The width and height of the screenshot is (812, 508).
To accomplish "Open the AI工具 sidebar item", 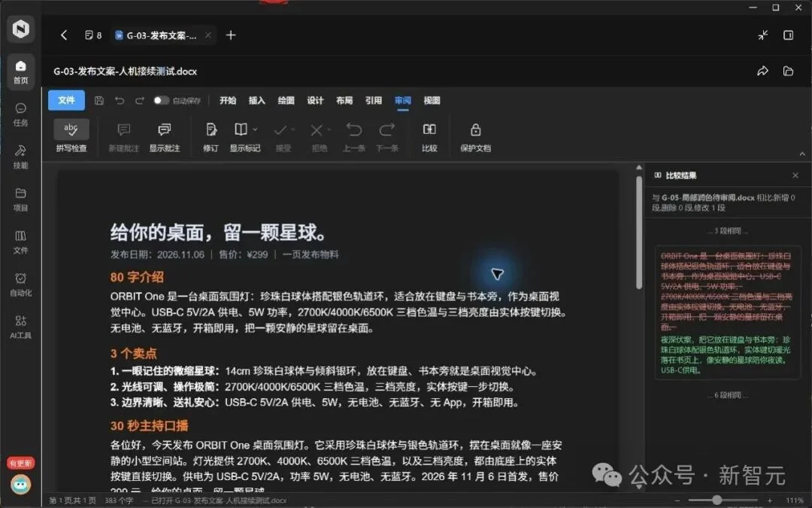I will (21, 327).
